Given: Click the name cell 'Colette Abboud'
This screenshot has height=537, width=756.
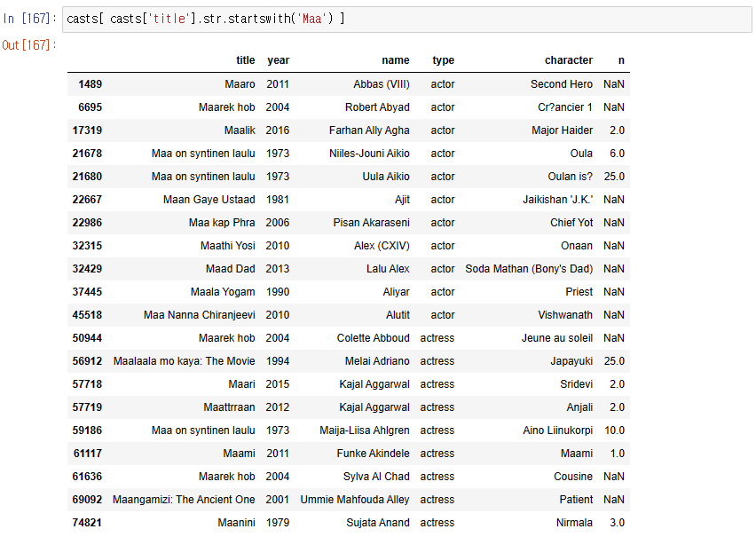Looking at the screenshot, I should [x=374, y=338].
